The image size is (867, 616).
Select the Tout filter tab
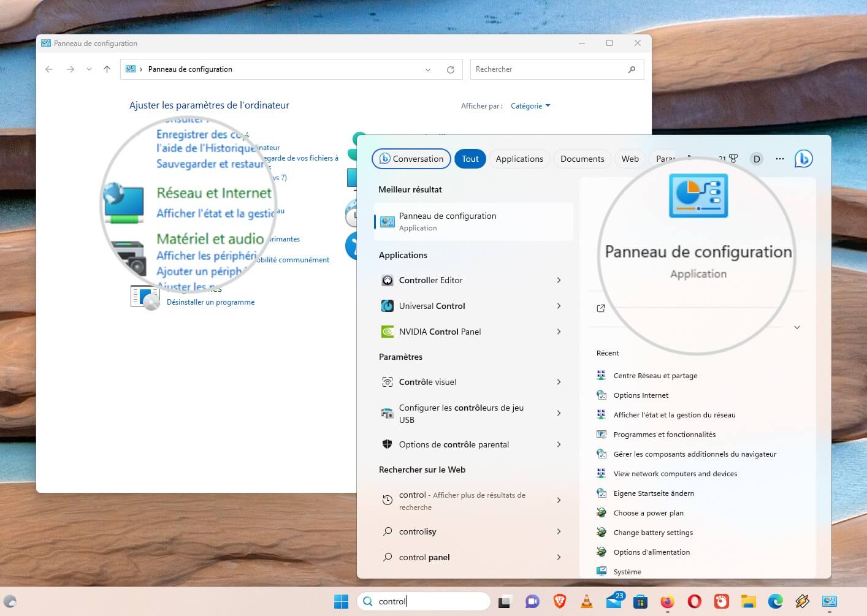[x=470, y=159]
